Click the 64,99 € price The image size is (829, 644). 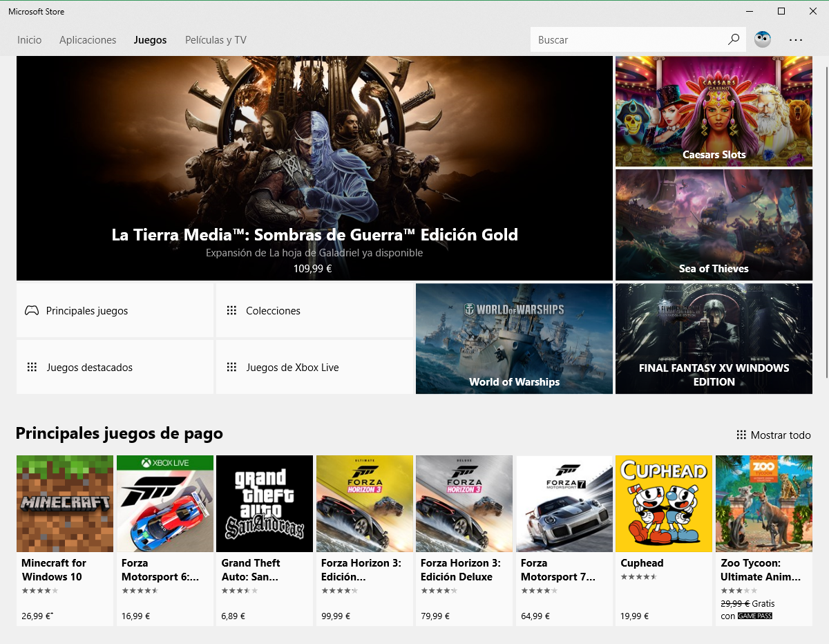click(535, 616)
